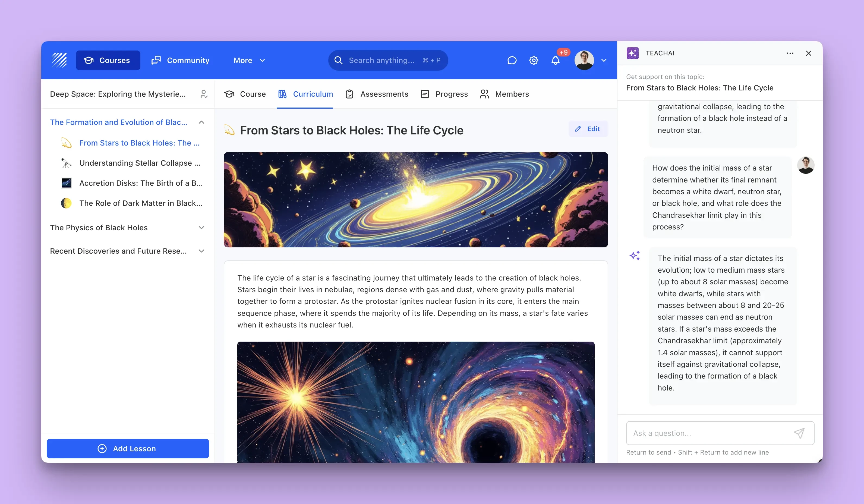Screen dimensions: 864x504
Task: Click the +9 notification badge
Action: (563, 52)
